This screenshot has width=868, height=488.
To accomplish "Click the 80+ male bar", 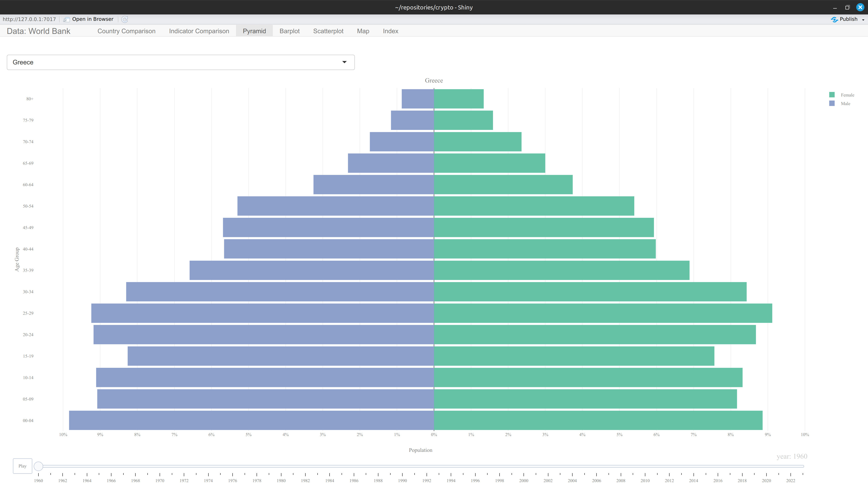I will click(x=417, y=99).
